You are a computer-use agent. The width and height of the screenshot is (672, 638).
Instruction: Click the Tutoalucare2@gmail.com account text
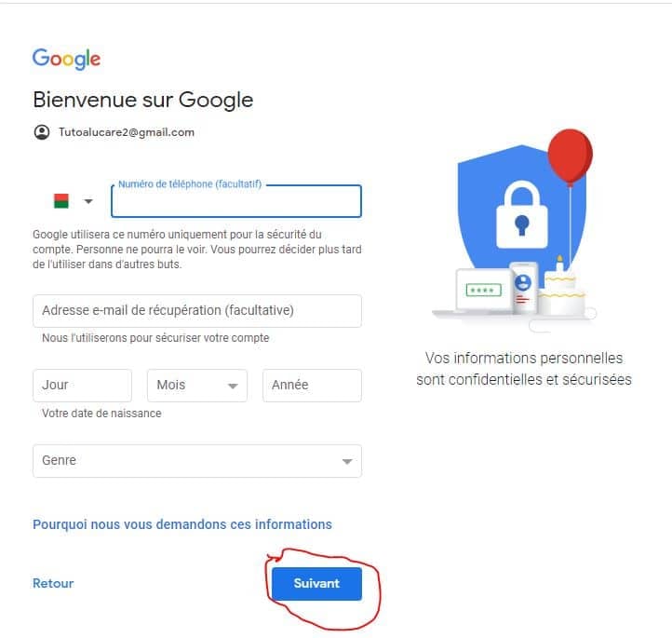pyautogui.click(x=127, y=132)
